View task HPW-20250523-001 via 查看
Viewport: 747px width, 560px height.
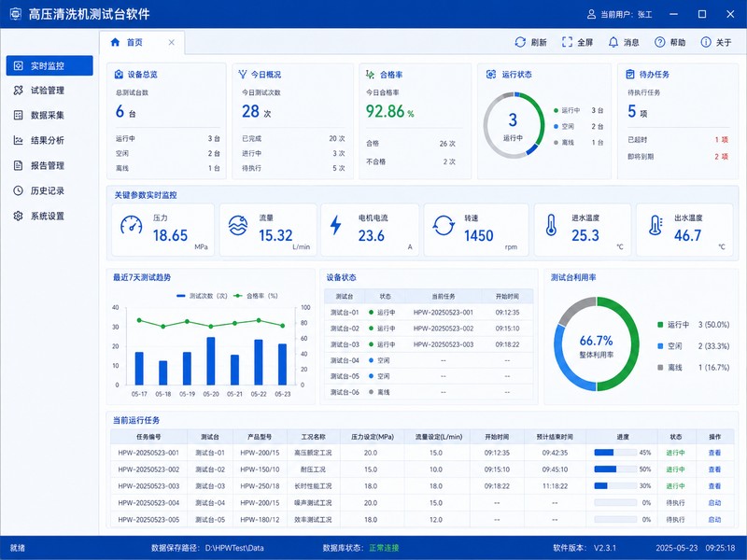click(714, 453)
